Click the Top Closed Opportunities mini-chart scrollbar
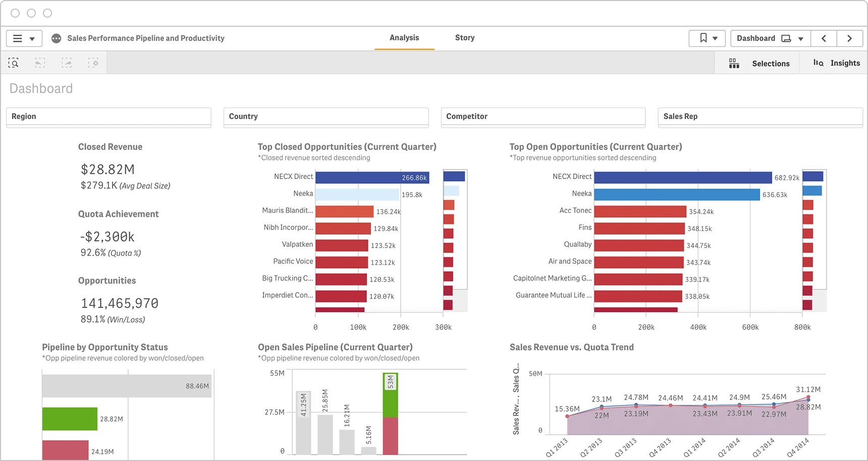This screenshot has height=461, width=868. [455, 240]
